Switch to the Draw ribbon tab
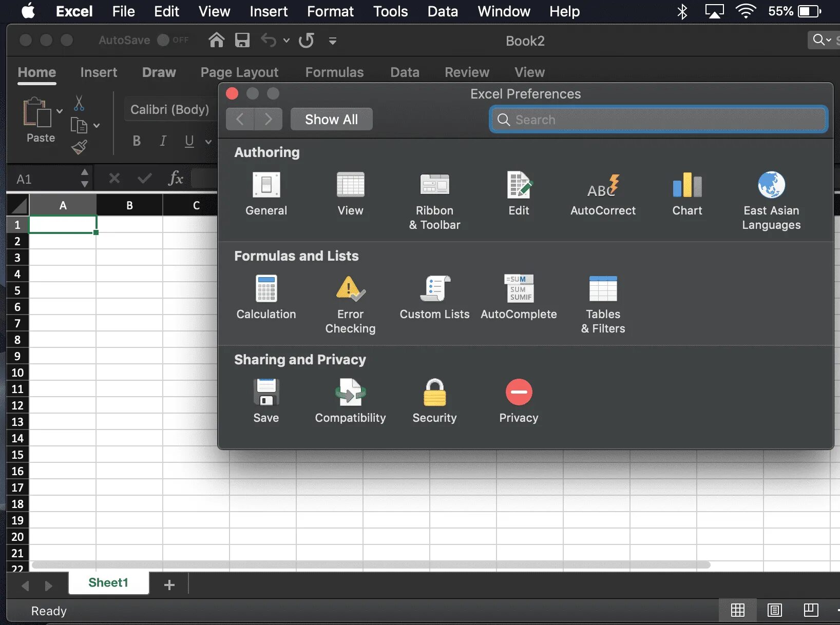This screenshot has height=625, width=840. click(x=159, y=72)
